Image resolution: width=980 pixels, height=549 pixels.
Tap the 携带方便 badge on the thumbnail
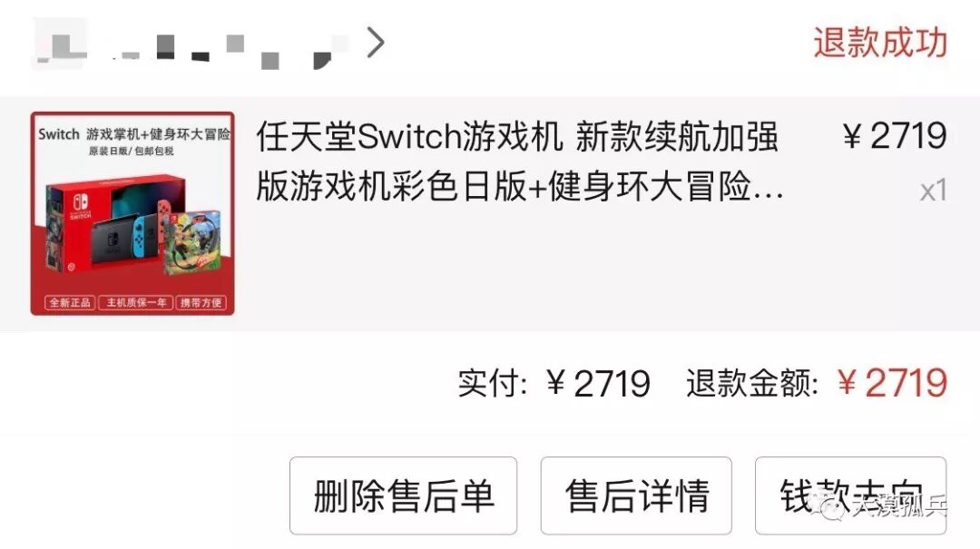pos(201,303)
